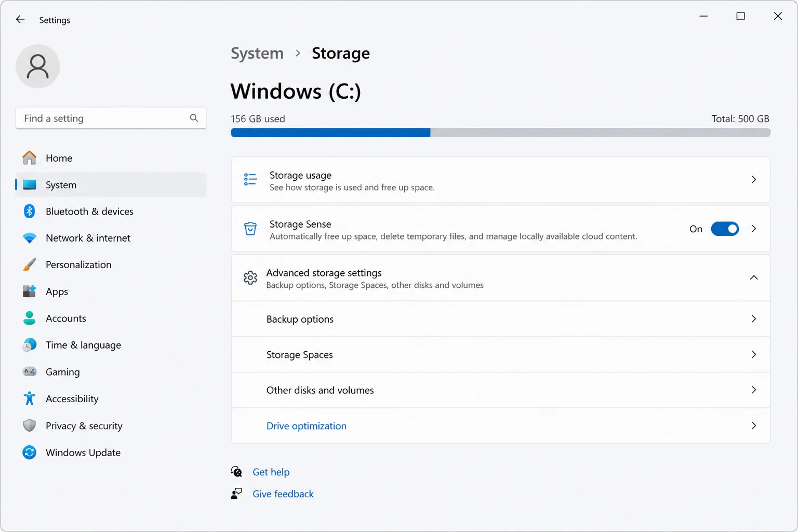Viewport: 798px width, 532px height.
Task: Turn off the Storage Sense toggle
Action: tap(725, 229)
